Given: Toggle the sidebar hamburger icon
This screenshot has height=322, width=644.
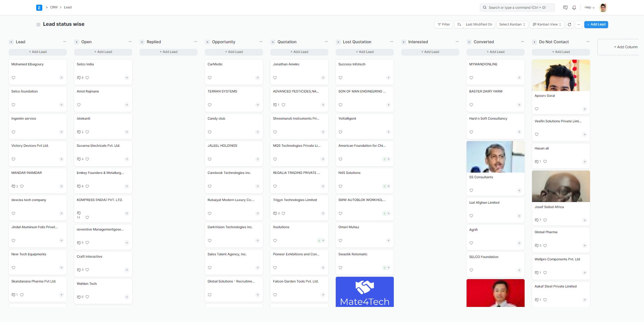Looking at the screenshot, I should point(38,24).
